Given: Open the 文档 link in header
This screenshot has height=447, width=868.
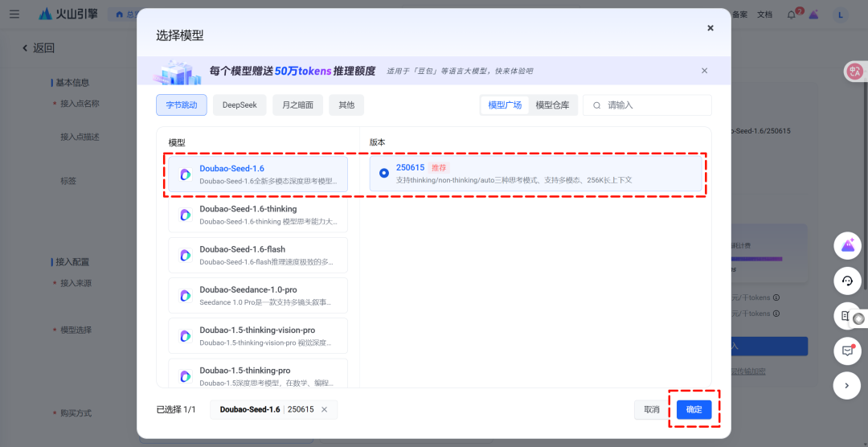Looking at the screenshot, I should point(764,15).
